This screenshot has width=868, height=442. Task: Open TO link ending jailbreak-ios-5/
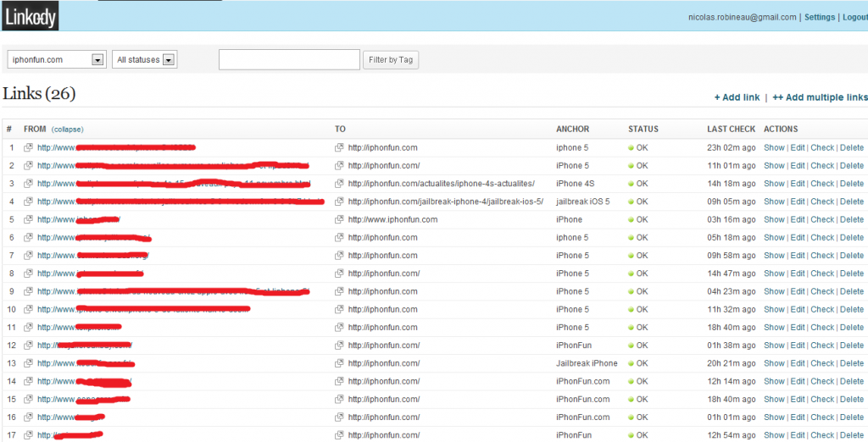point(446,202)
